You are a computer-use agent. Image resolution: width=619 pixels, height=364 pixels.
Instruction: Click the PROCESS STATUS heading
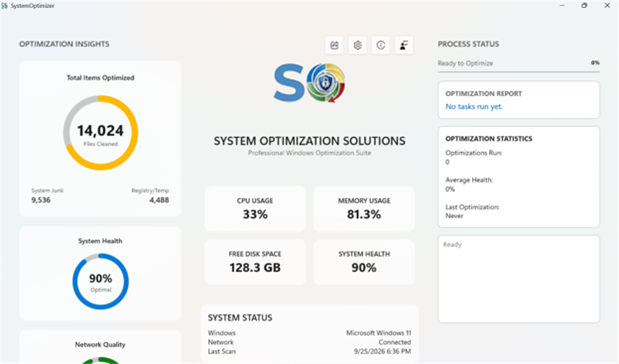[x=468, y=44]
